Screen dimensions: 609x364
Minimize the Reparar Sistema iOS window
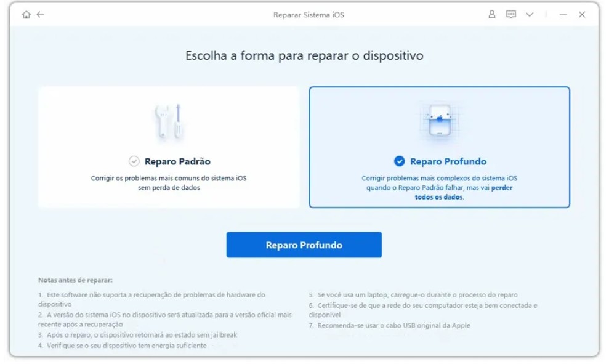(x=563, y=15)
